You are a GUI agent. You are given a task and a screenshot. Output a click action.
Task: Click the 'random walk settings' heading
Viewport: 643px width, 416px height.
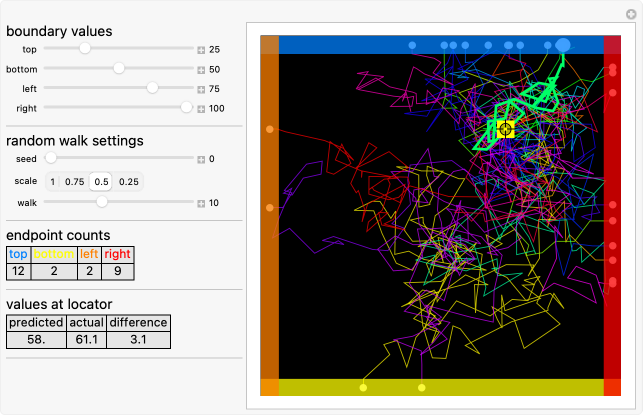[75, 141]
